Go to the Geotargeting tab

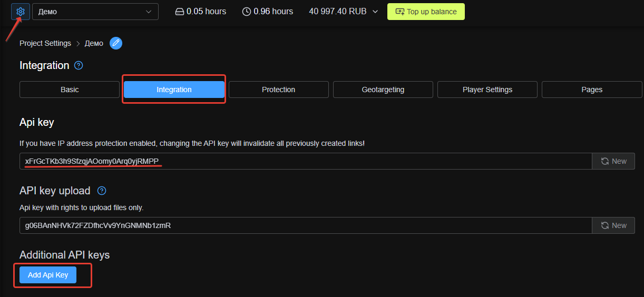[383, 90]
